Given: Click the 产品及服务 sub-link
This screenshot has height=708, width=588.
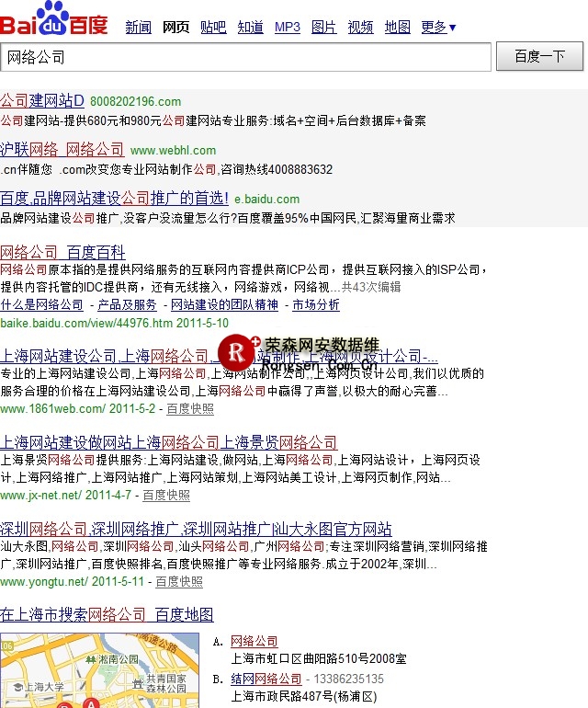Looking at the screenshot, I should click(x=127, y=305).
